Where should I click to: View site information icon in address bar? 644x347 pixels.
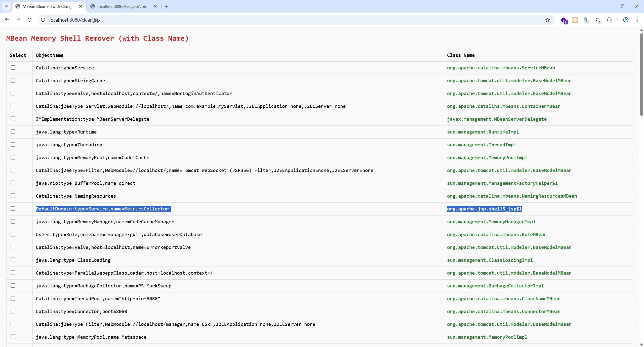point(43,20)
